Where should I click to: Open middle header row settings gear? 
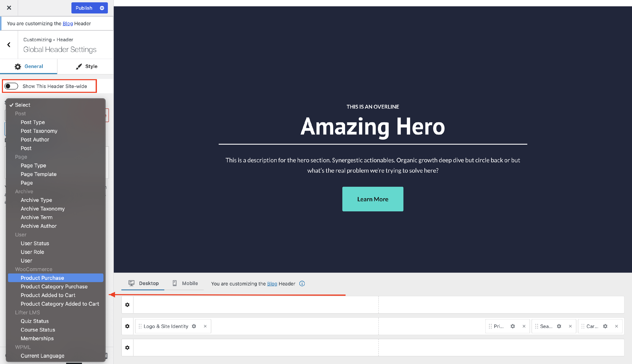pos(127,326)
